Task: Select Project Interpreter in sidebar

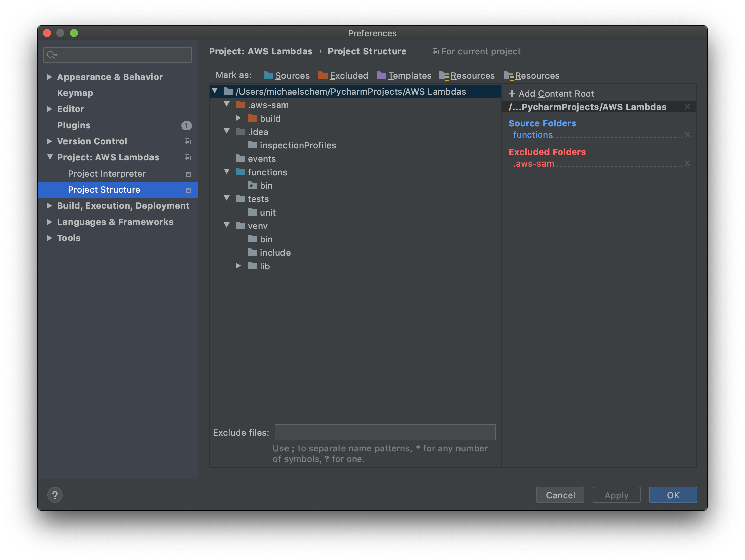Action: 107,174
